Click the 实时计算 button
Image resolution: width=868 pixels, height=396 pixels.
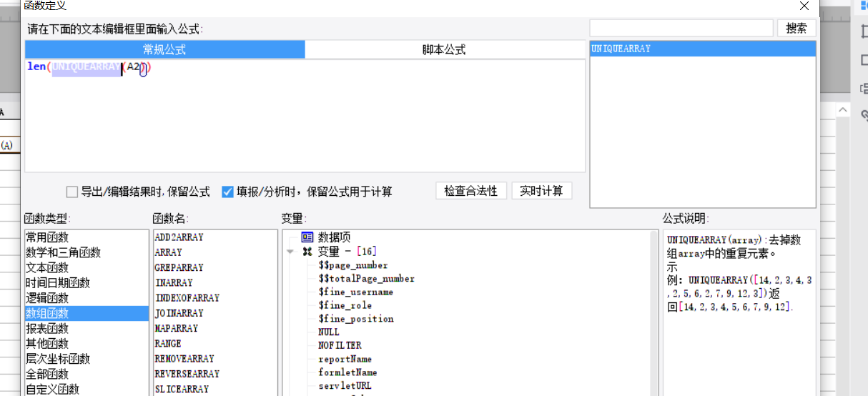tap(541, 191)
